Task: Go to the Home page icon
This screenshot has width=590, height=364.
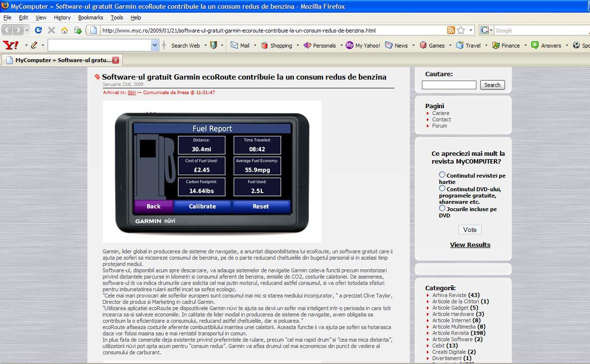Action: click(64, 30)
